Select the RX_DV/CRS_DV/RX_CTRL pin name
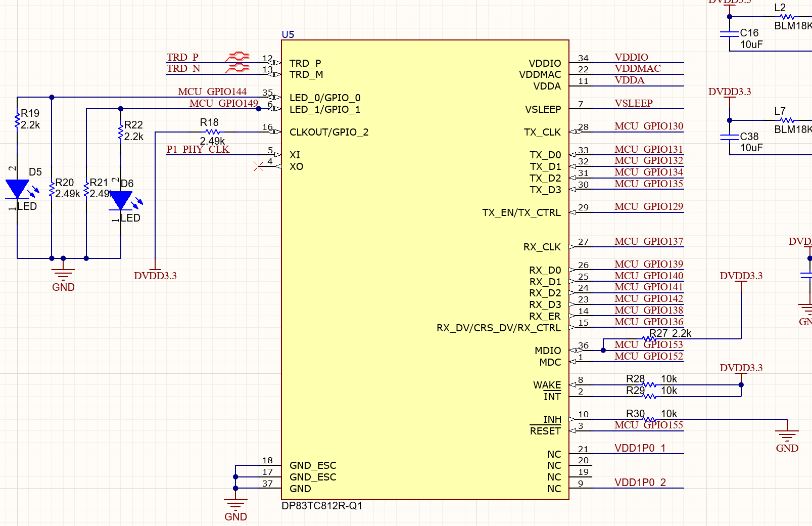Viewport: 812px width, 526px height. coord(499,328)
